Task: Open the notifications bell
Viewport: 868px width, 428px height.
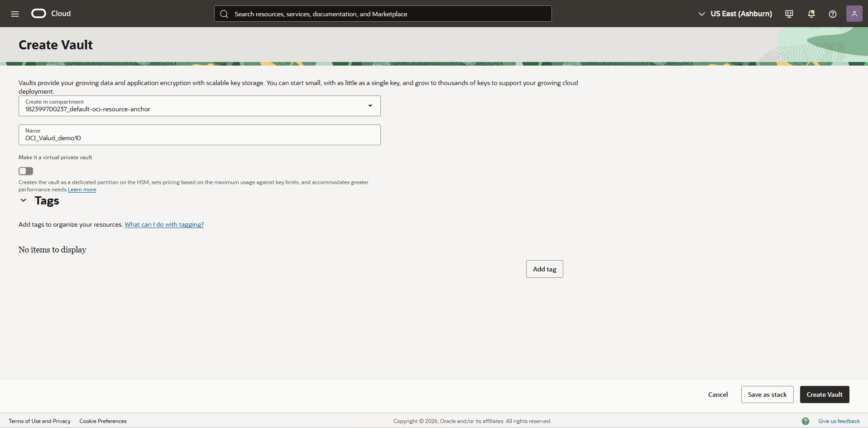Action: pos(811,14)
